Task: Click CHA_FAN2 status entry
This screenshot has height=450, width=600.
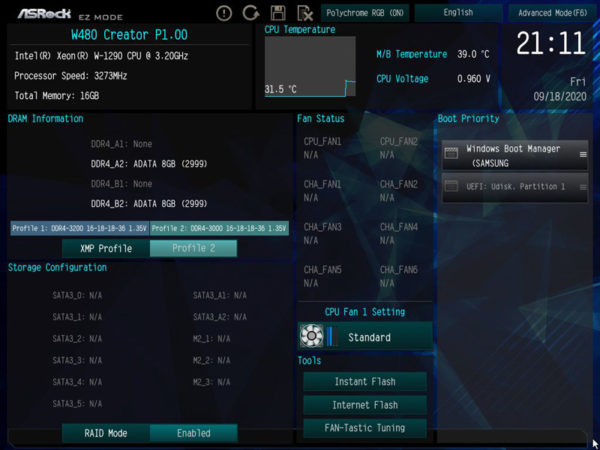Action: click(x=399, y=191)
